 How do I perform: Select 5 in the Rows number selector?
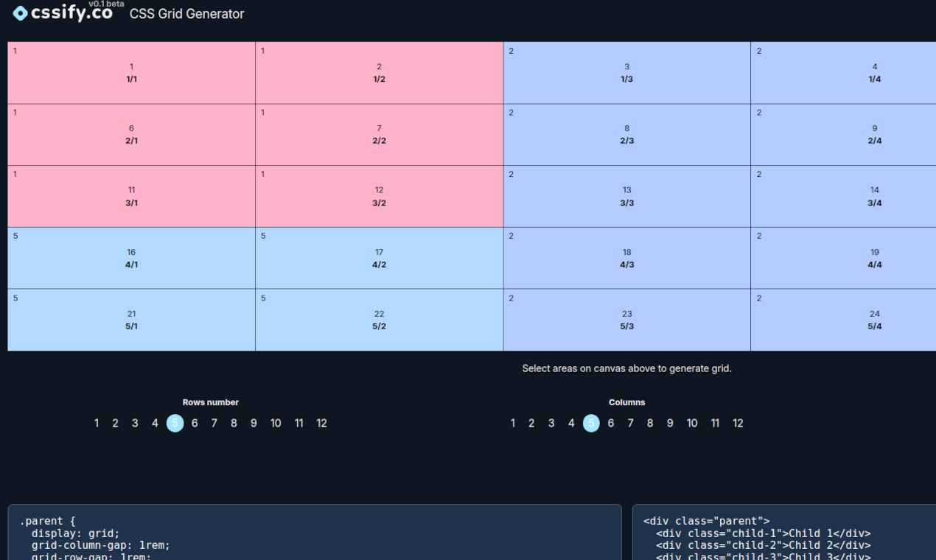(x=175, y=423)
